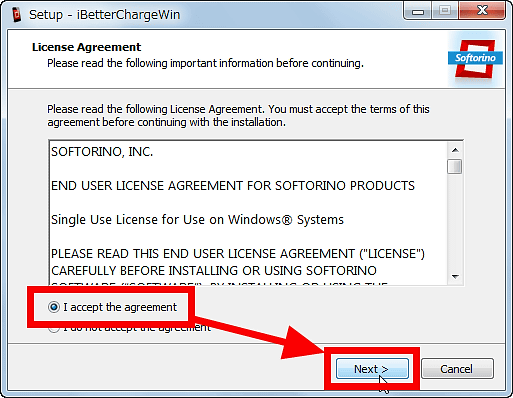The height and width of the screenshot is (398, 513).
Task: Close the Setup - iBetterChargeWin window
Action: click(x=482, y=11)
